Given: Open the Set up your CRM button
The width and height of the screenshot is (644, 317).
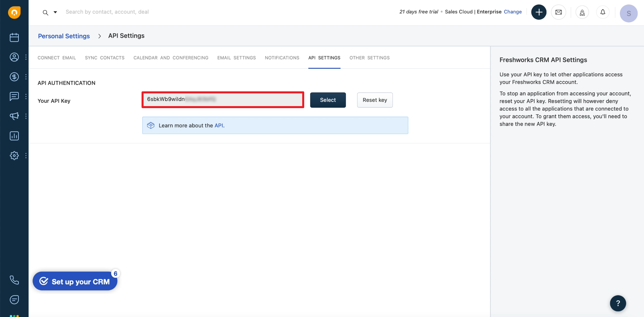Looking at the screenshot, I should (x=75, y=281).
